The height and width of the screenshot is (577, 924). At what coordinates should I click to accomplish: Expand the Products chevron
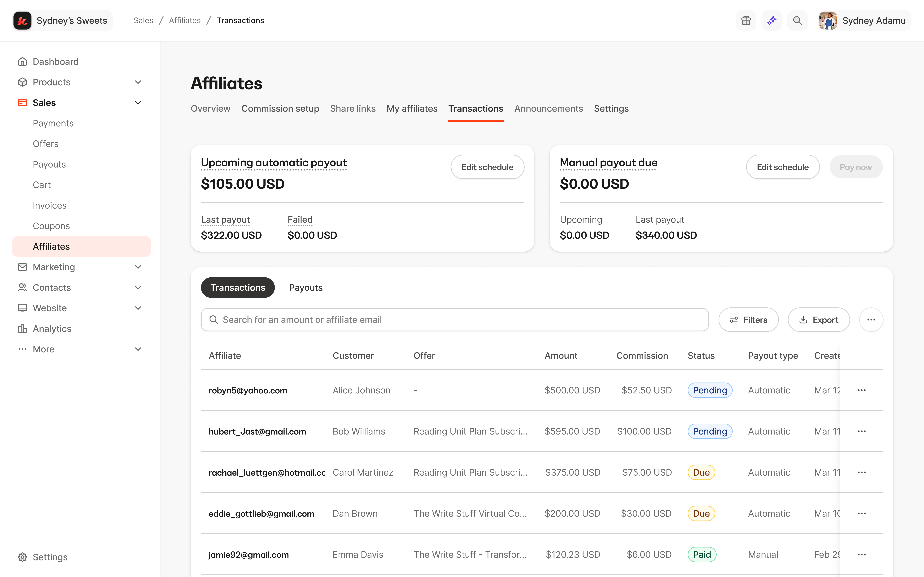[x=138, y=82]
